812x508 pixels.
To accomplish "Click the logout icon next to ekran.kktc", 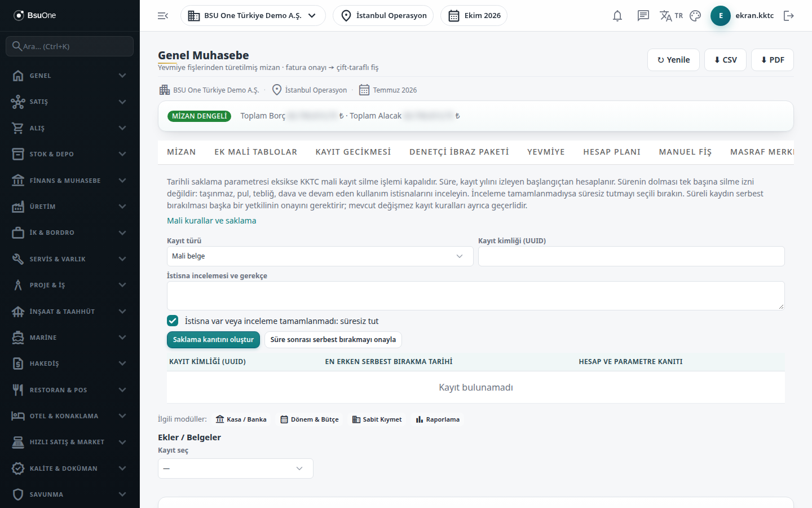I will pos(789,16).
